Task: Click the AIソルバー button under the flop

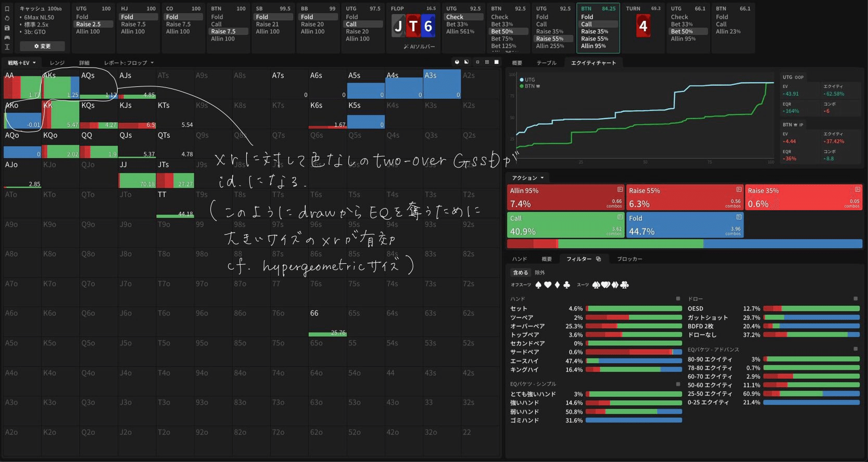Action: [x=419, y=47]
